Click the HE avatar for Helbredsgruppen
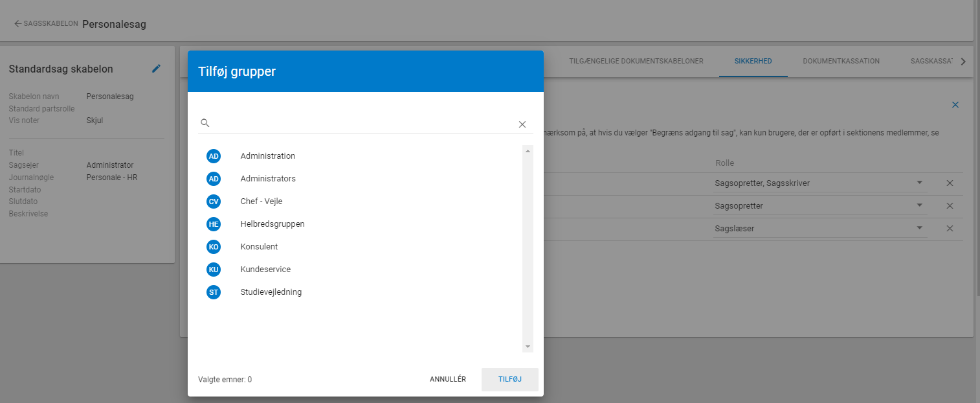The image size is (980, 403). tap(214, 224)
